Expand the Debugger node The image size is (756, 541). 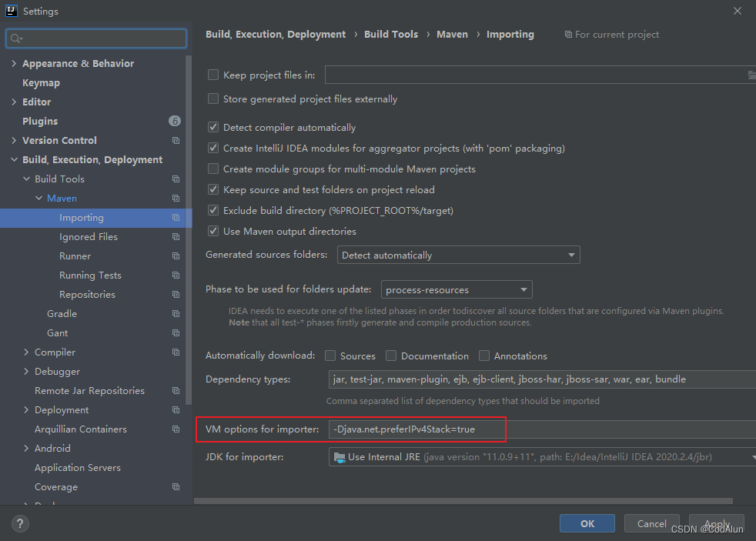(26, 372)
